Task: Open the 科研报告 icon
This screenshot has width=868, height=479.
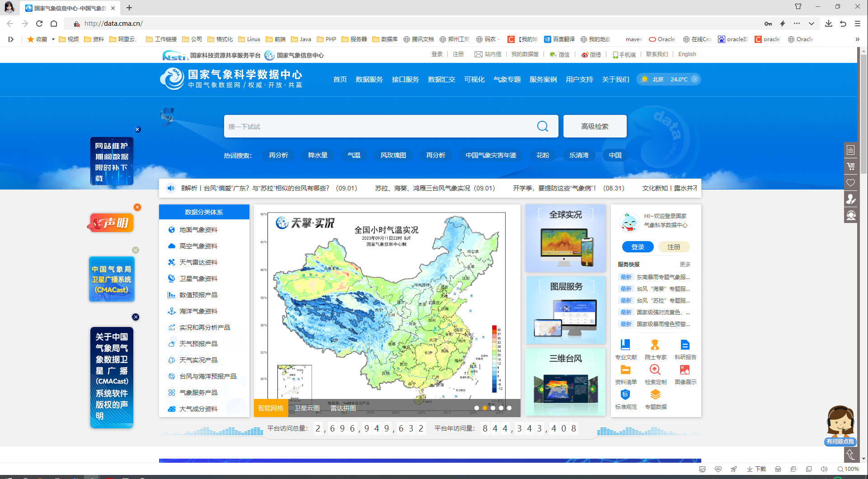Action: (x=685, y=345)
